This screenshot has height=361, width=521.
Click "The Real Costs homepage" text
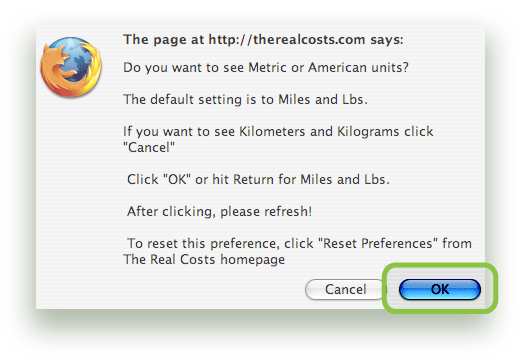click(204, 259)
